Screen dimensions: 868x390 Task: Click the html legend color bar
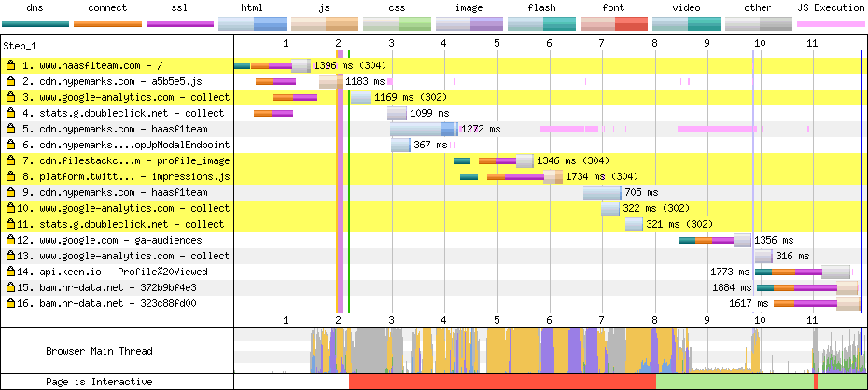coord(252,23)
